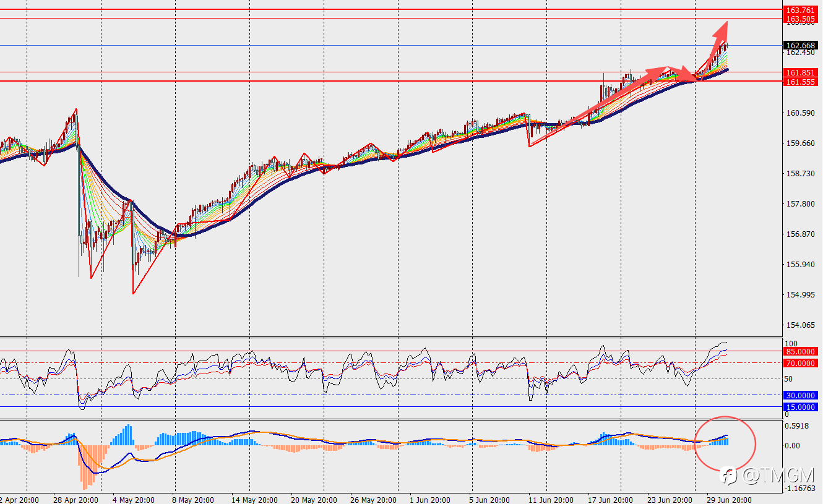Click the 158.730 price axis value
Screen dimensions: 823x504
point(800,174)
